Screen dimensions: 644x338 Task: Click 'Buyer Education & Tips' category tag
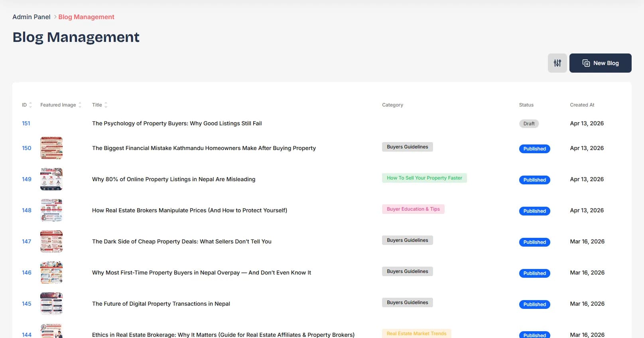coord(413,209)
